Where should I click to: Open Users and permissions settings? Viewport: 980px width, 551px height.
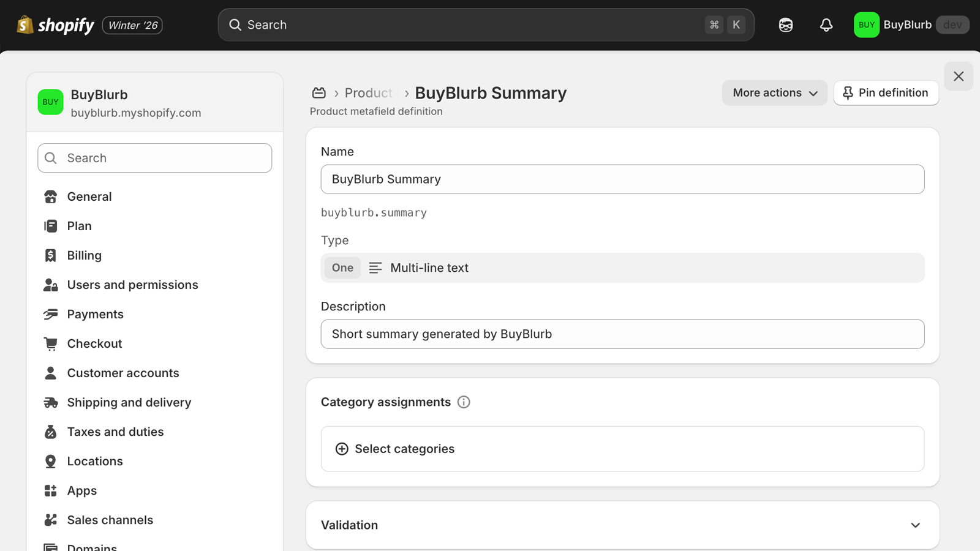tap(132, 285)
